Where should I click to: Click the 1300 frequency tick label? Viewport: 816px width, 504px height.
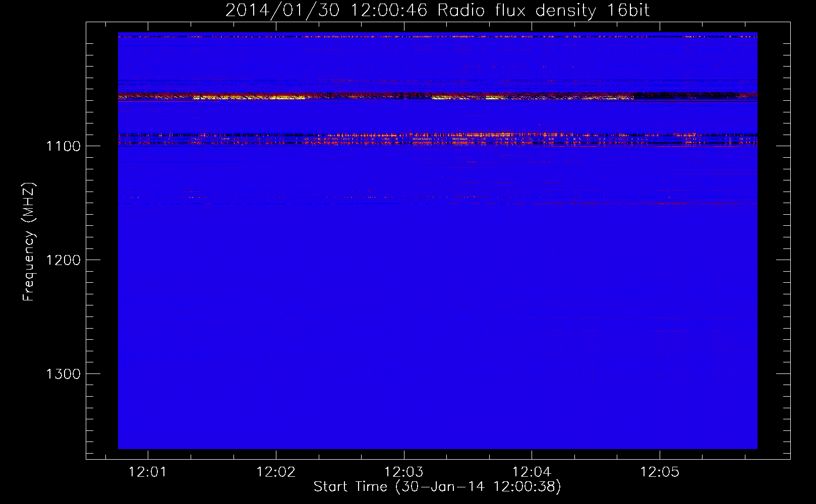(x=64, y=374)
